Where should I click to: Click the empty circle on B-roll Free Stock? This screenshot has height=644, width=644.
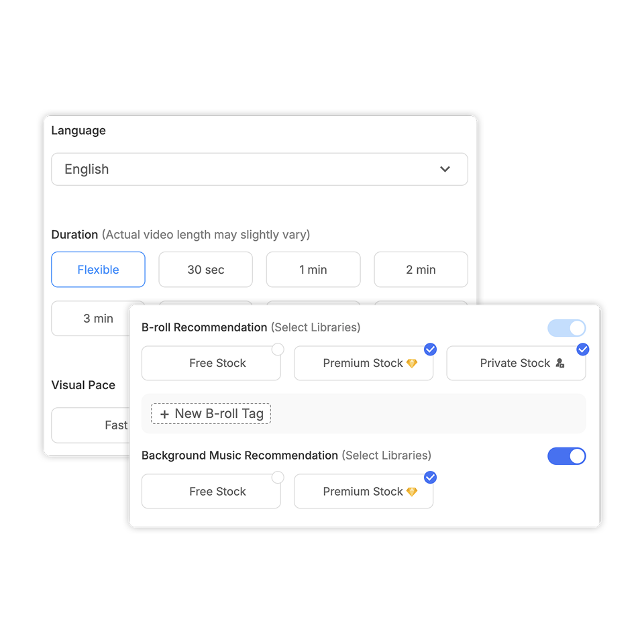(x=277, y=349)
